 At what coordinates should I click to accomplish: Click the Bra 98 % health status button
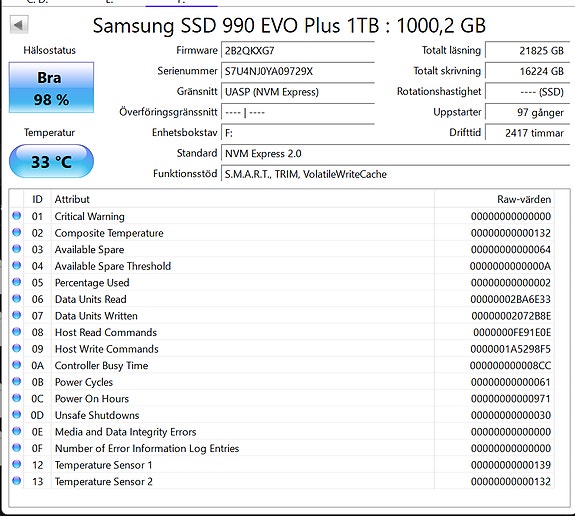tap(51, 88)
